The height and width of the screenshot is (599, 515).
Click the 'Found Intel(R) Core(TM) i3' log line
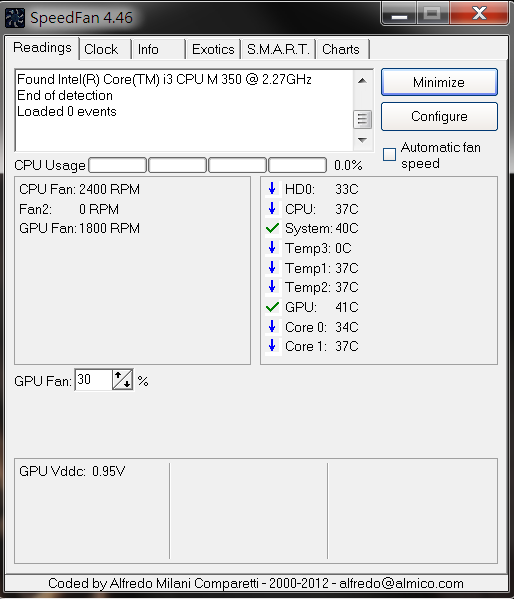(x=164, y=79)
